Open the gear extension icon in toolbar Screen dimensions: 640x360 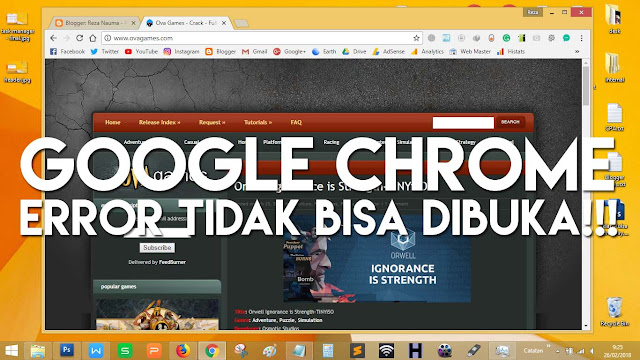tap(551, 38)
